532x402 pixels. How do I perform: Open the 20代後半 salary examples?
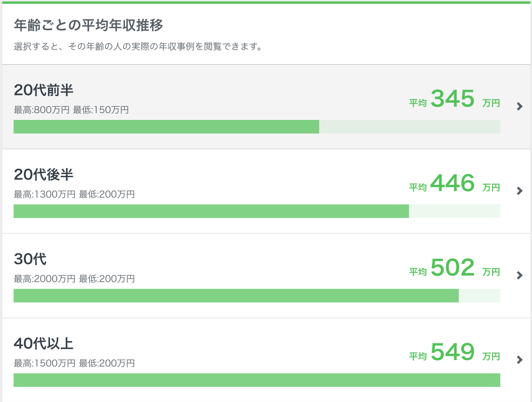43,175
